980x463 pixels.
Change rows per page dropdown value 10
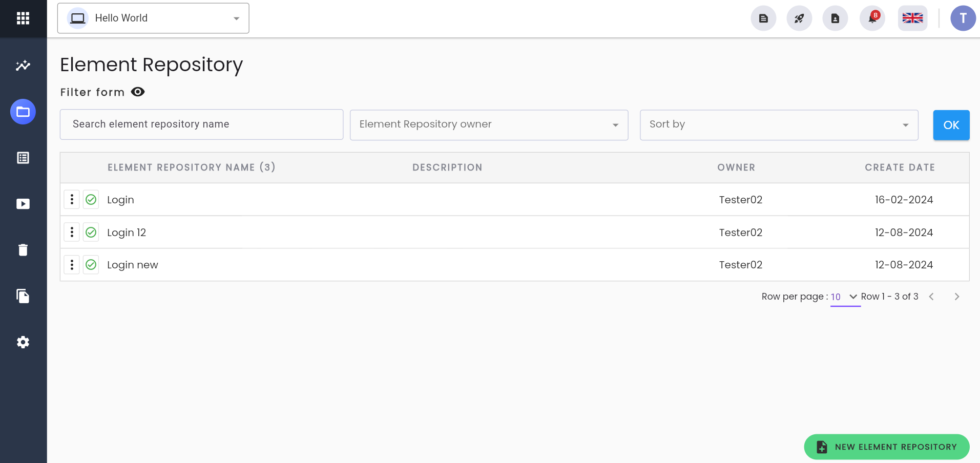(x=845, y=297)
